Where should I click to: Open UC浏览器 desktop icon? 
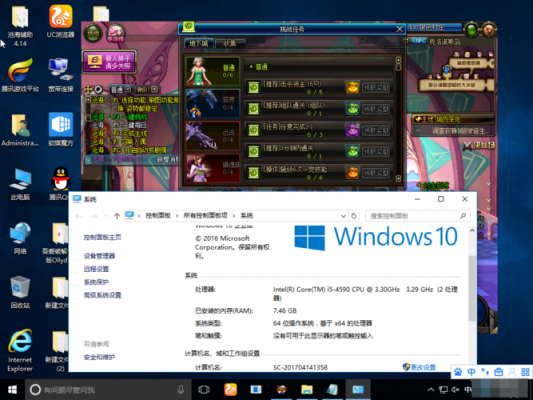click(x=61, y=21)
